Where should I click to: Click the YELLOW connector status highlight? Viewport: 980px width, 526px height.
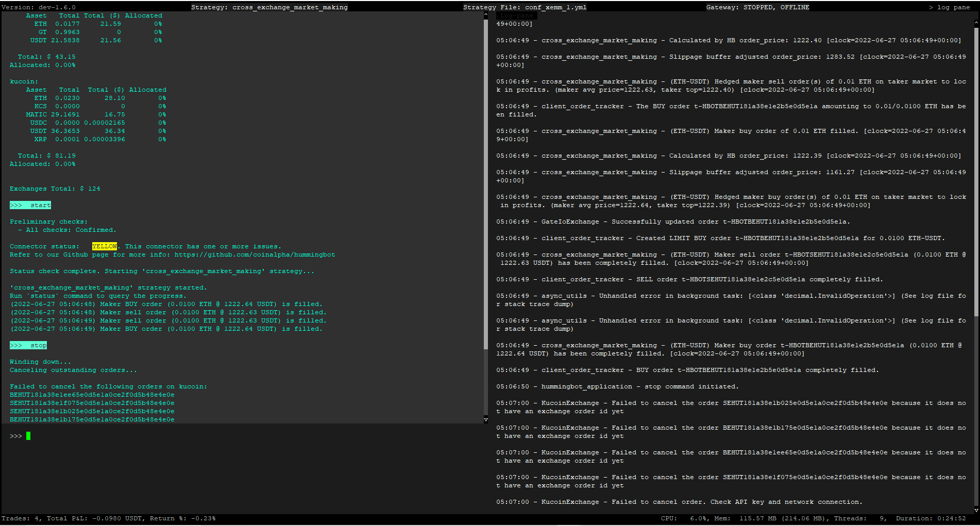pyautogui.click(x=105, y=246)
